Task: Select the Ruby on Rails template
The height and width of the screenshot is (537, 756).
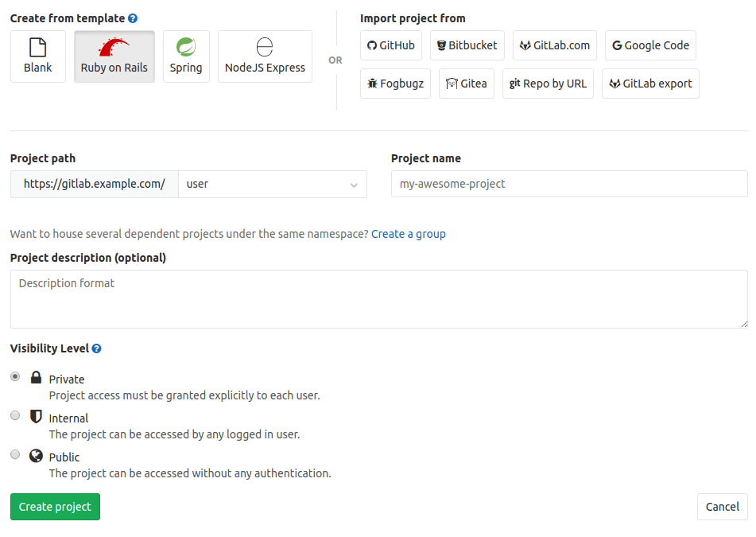Action: (114, 56)
